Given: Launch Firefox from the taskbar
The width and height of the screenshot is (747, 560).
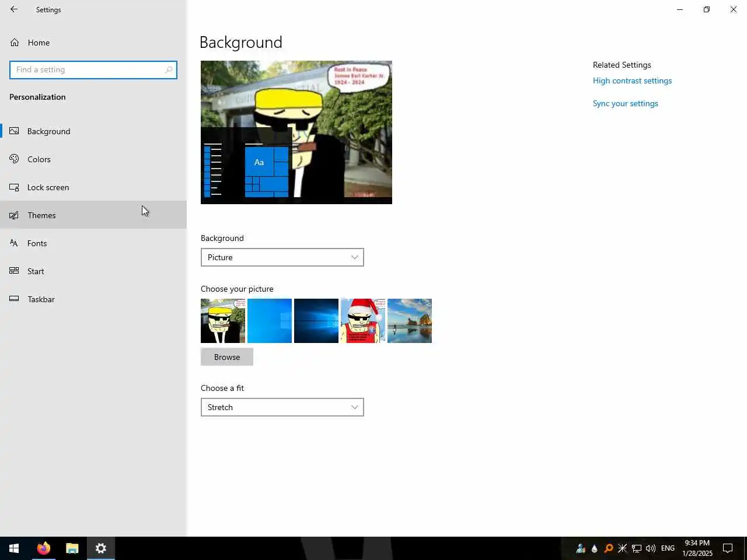Looking at the screenshot, I should (x=44, y=548).
